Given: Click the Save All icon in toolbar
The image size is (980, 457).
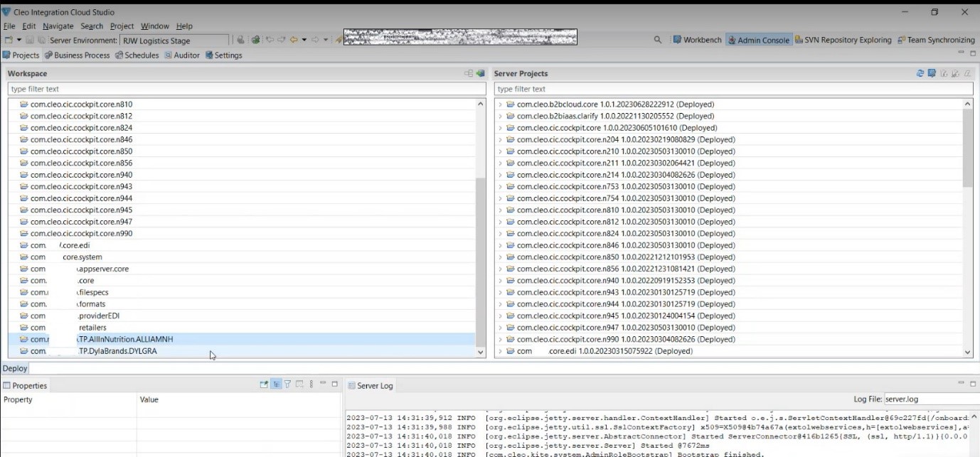Looking at the screenshot, I should point(42,41).
